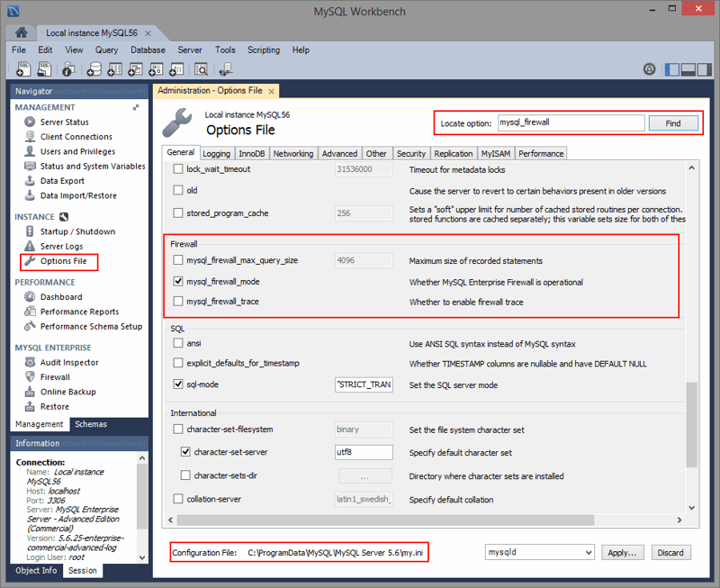Viewport: 720px width, 588px height.
Task: Check mysql_firewall_max_query_size option
Action: pyautogui.click(x=178, y=260)
